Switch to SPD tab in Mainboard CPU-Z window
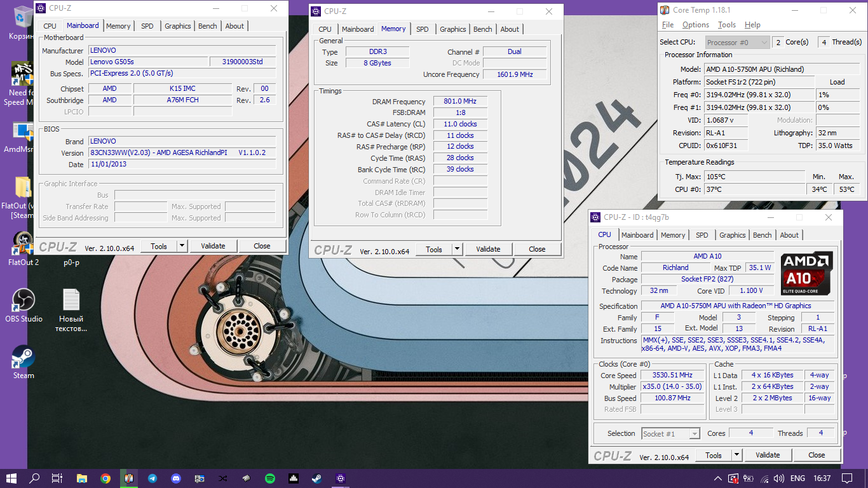868x488 pixels. point(147,26)
